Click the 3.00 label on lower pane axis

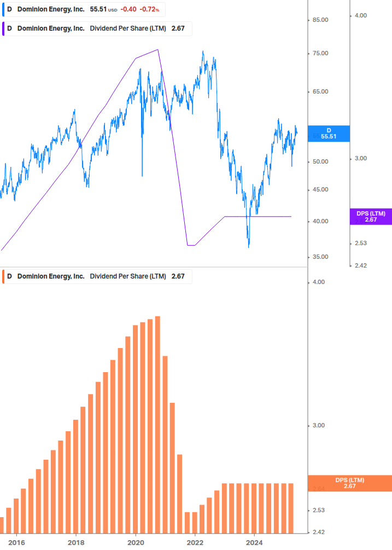(318, 425)
